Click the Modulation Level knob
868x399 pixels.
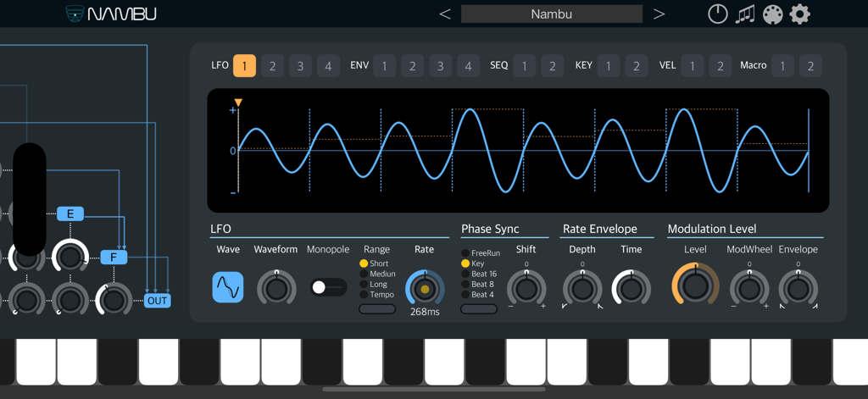[x=695, y=285]
